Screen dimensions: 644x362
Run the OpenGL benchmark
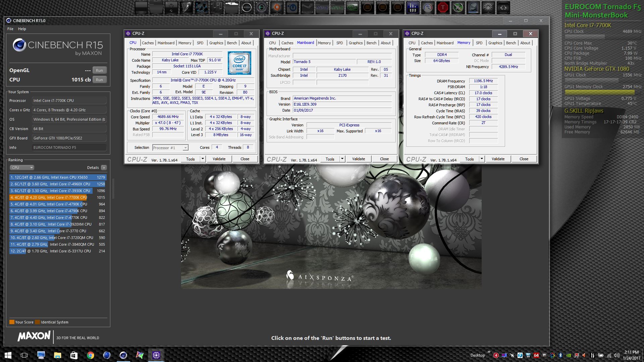99,70
